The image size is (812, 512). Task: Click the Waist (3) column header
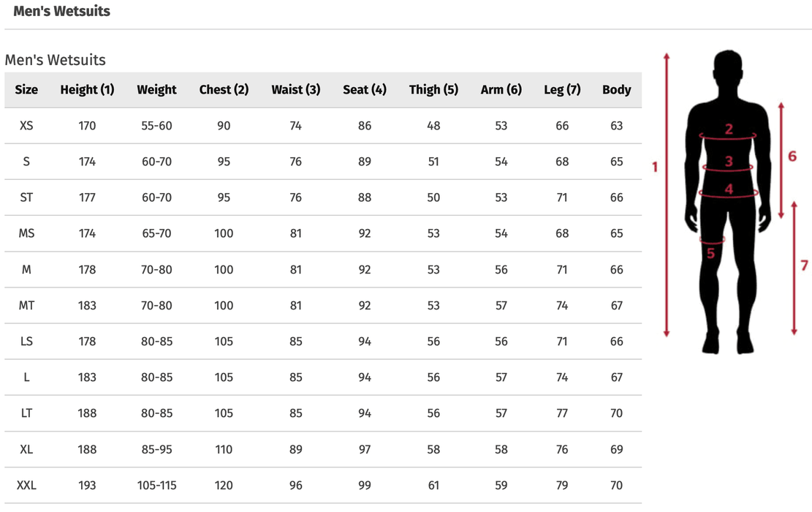click(x=295, y=90)
